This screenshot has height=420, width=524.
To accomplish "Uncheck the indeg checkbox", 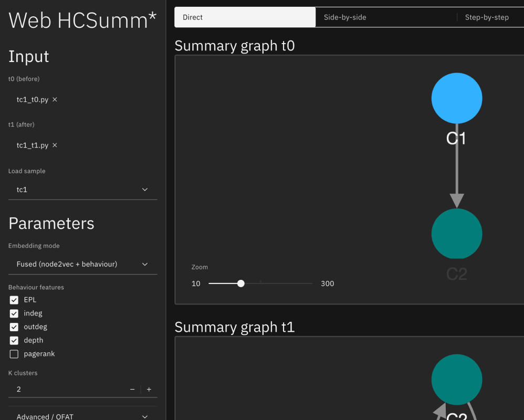I will click(x=14, y=313).
